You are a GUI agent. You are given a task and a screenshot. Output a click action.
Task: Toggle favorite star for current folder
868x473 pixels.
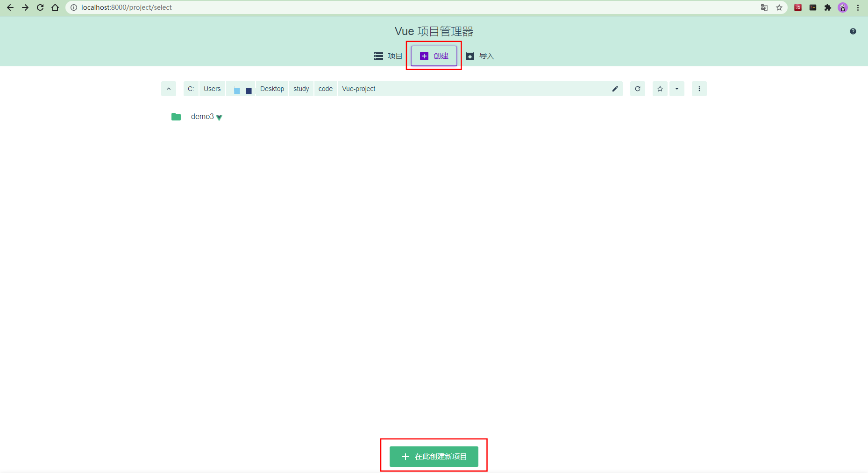[x=660, y=89]
